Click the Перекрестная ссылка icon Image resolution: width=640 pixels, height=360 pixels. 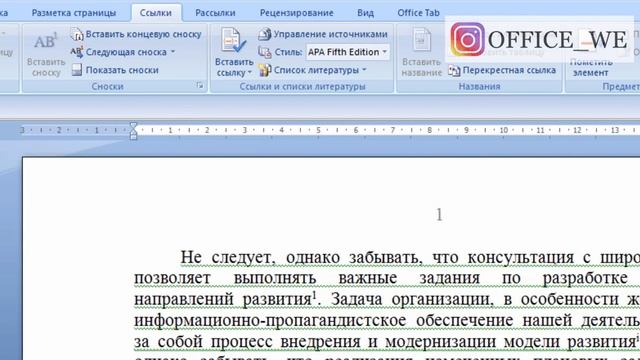(454, 70)
